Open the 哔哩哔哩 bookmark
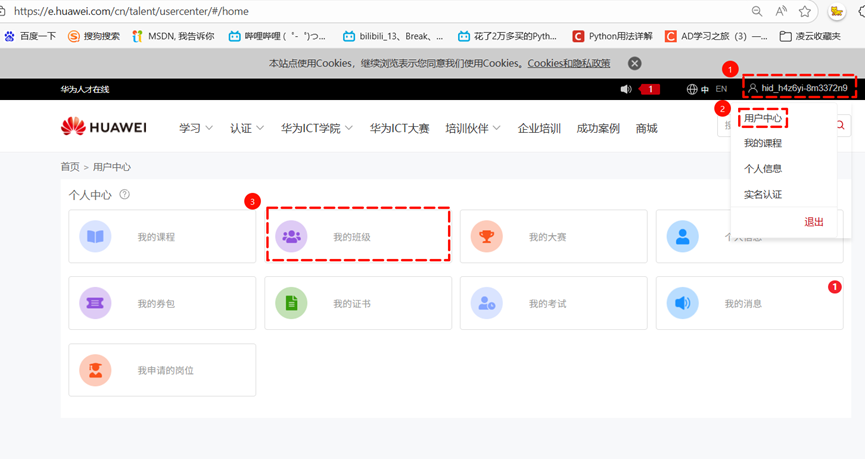 point(277,36)
